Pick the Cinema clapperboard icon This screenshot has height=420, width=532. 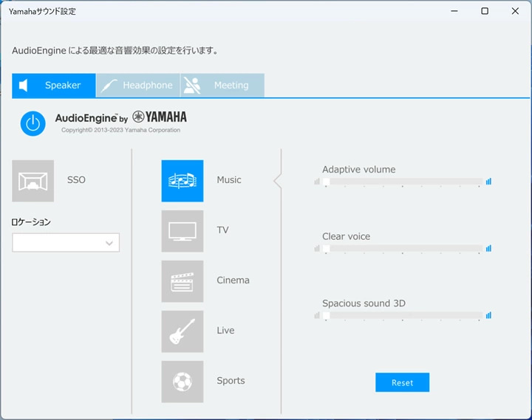tap(183, 281)
